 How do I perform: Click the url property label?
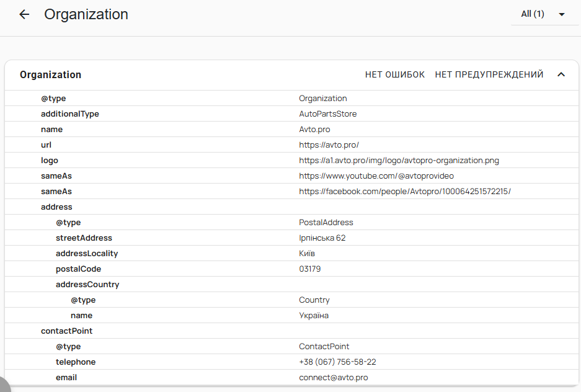(46, 145)
